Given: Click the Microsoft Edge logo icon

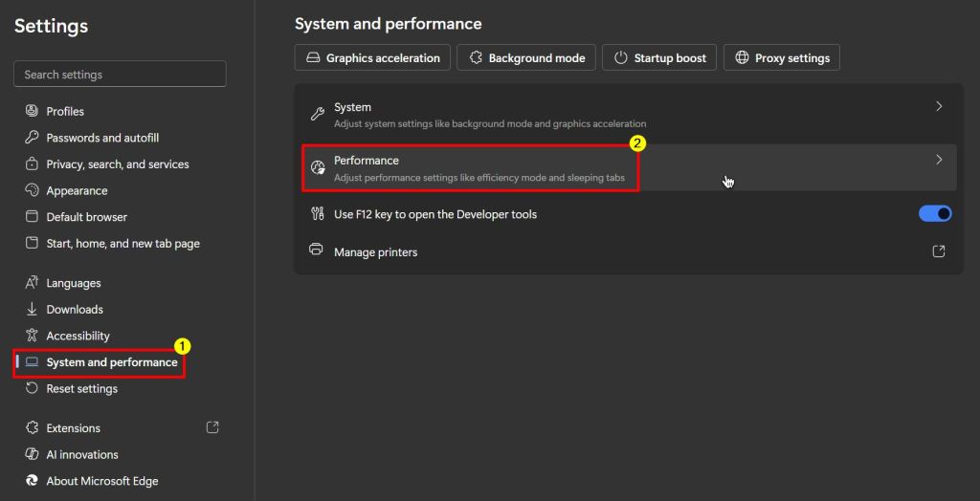Looking at the screenshot, I should click(x=32, y=480).
